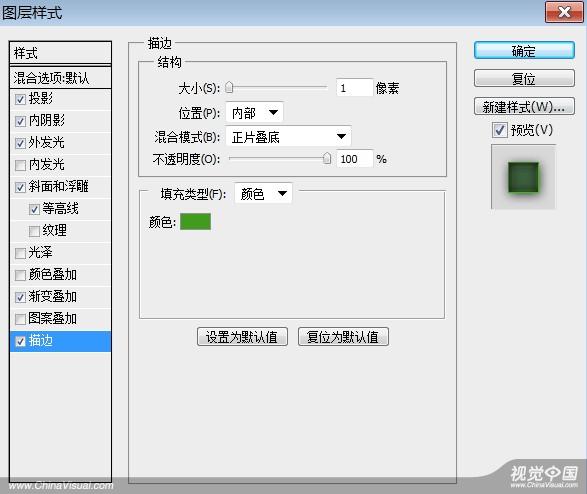Uncheck the 内阴影 effect
This screenshot has height=494, width=587.
tap(20, 121)
